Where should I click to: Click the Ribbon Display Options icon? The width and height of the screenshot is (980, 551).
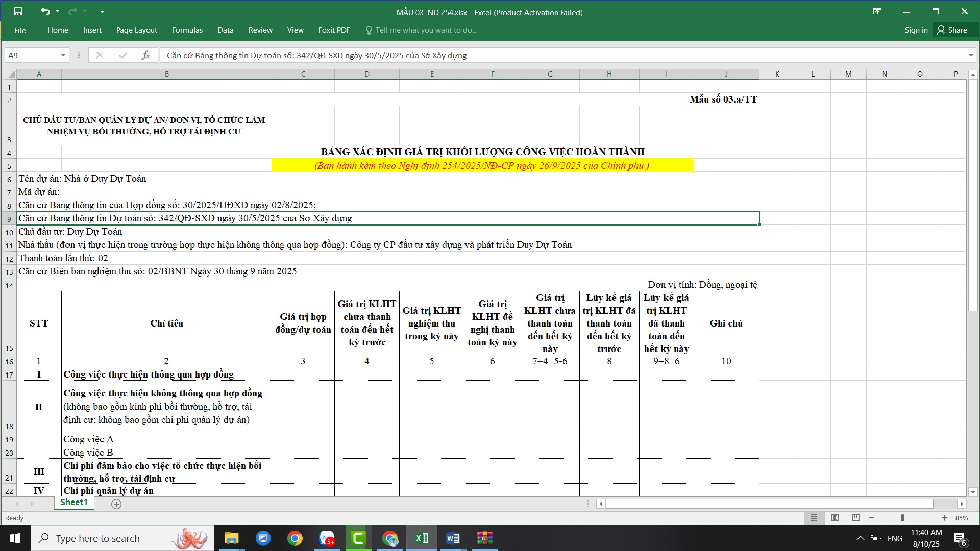tap(877, 12)
